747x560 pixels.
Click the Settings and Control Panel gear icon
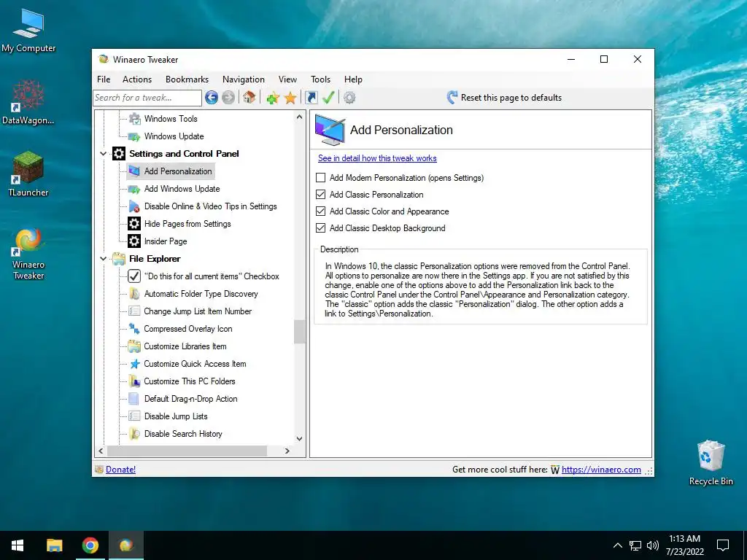coord(119,153)
